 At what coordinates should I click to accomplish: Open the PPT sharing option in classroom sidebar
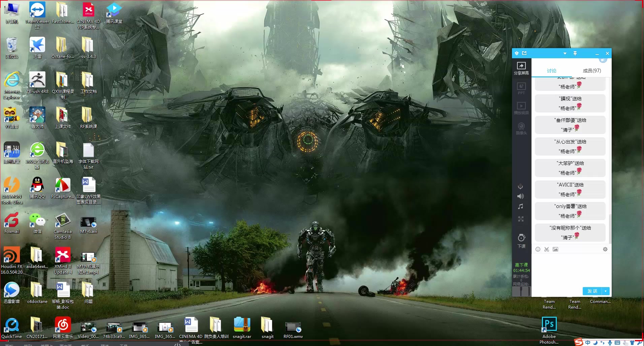521,89
